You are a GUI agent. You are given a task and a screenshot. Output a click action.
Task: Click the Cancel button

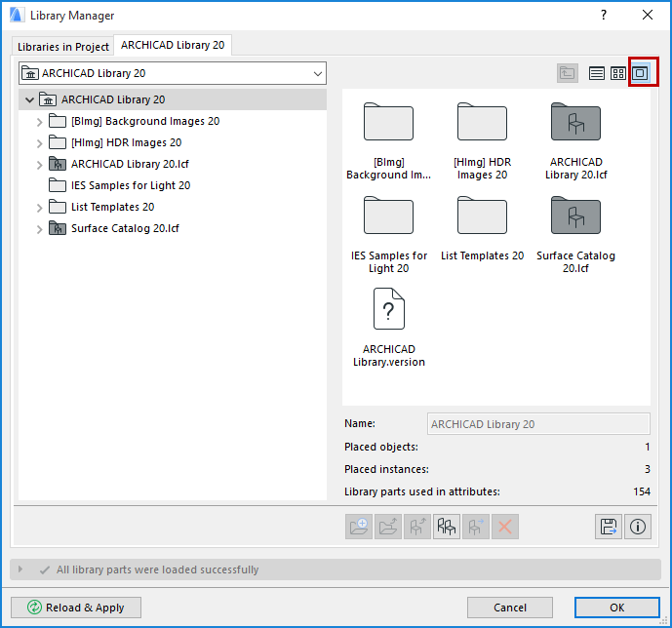(x=510, y=608)
